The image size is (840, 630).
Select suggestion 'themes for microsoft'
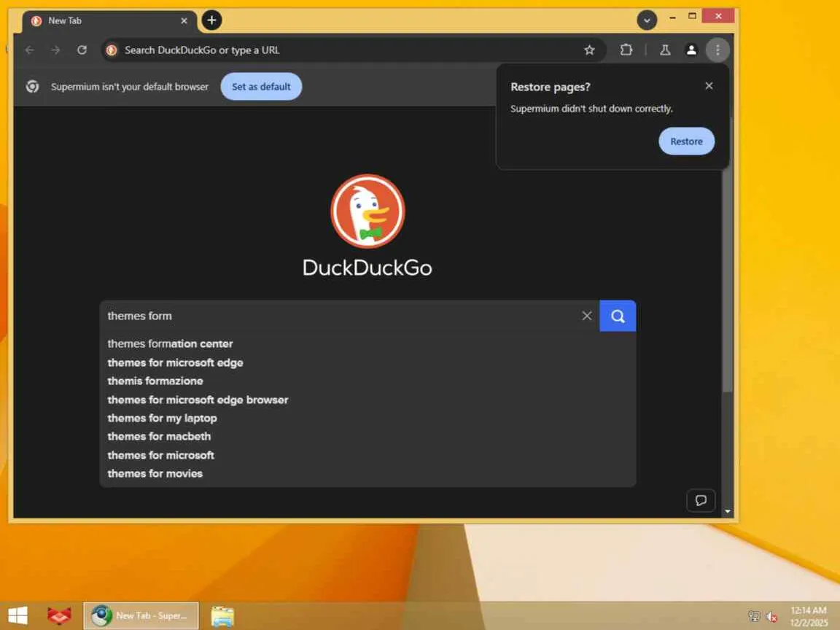(367, 455)
